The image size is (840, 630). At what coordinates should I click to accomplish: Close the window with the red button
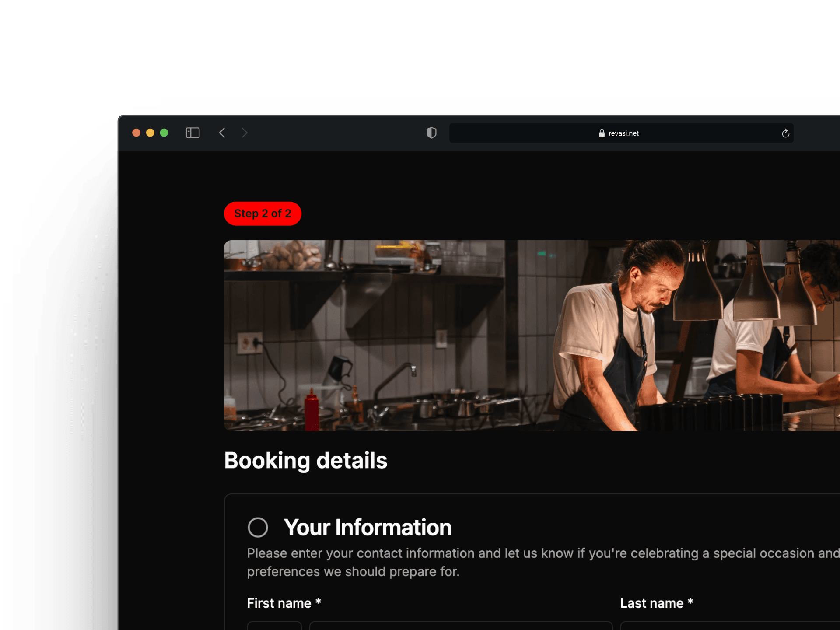[136, 133]
